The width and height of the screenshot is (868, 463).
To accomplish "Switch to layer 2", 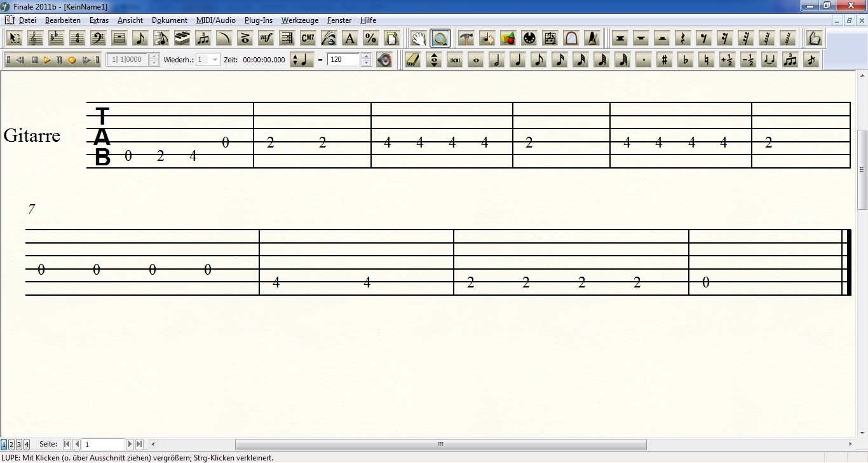I will coord(11,444).
